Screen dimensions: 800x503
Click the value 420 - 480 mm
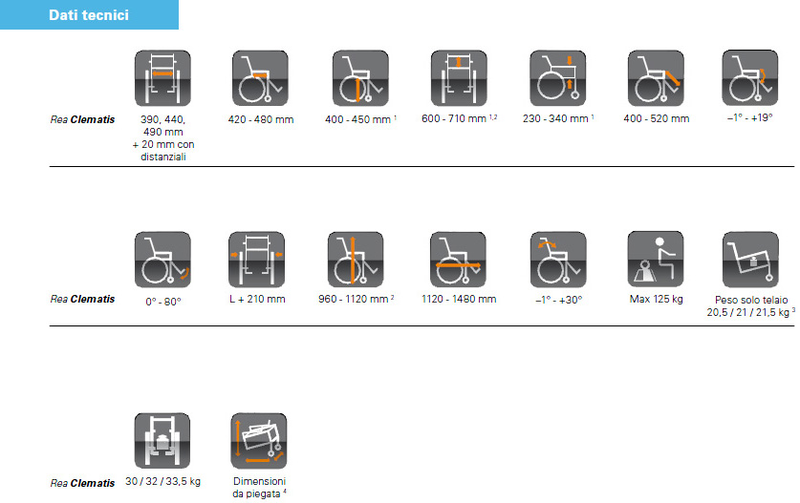click(261, 119)
